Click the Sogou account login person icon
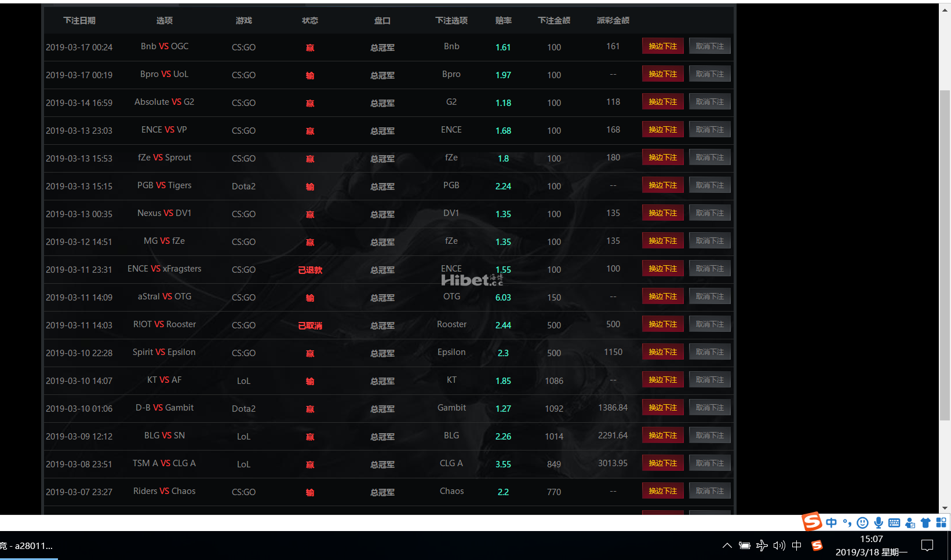 coord(910,523)
